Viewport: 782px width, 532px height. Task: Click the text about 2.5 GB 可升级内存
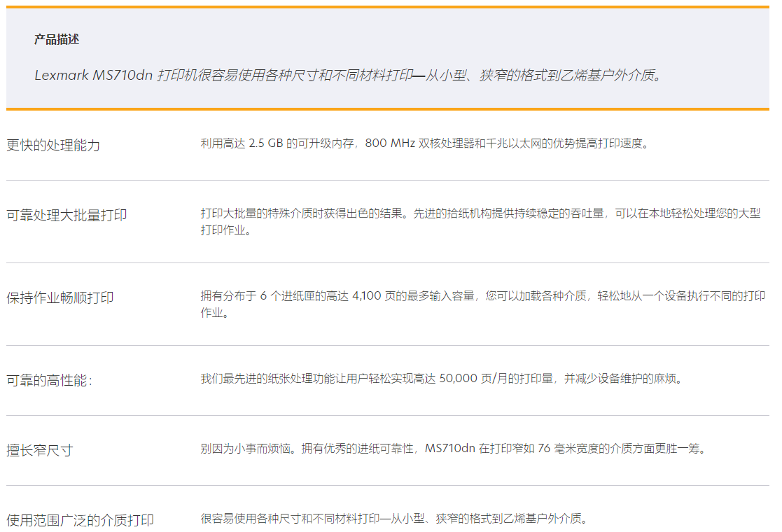[x=426, y=143]
